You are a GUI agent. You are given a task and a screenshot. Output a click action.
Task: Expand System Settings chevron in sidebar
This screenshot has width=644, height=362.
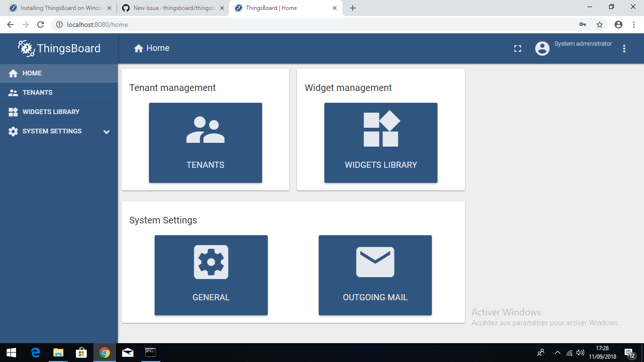(107, 132)
